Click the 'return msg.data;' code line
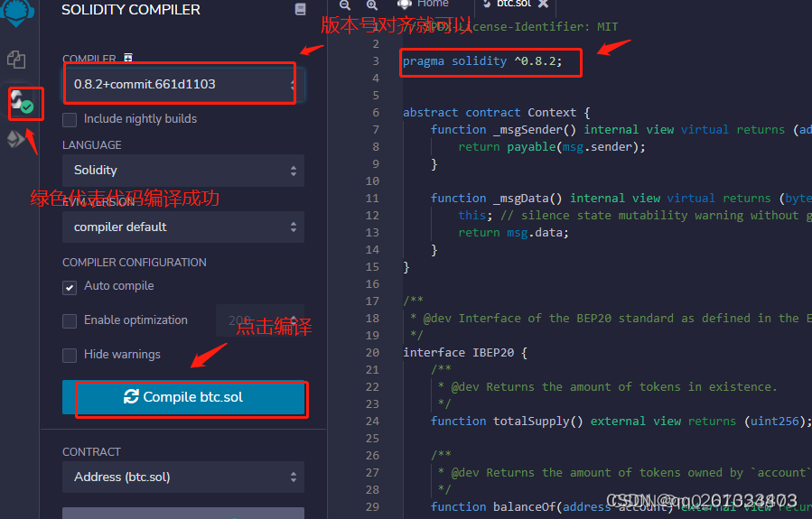 513,232
